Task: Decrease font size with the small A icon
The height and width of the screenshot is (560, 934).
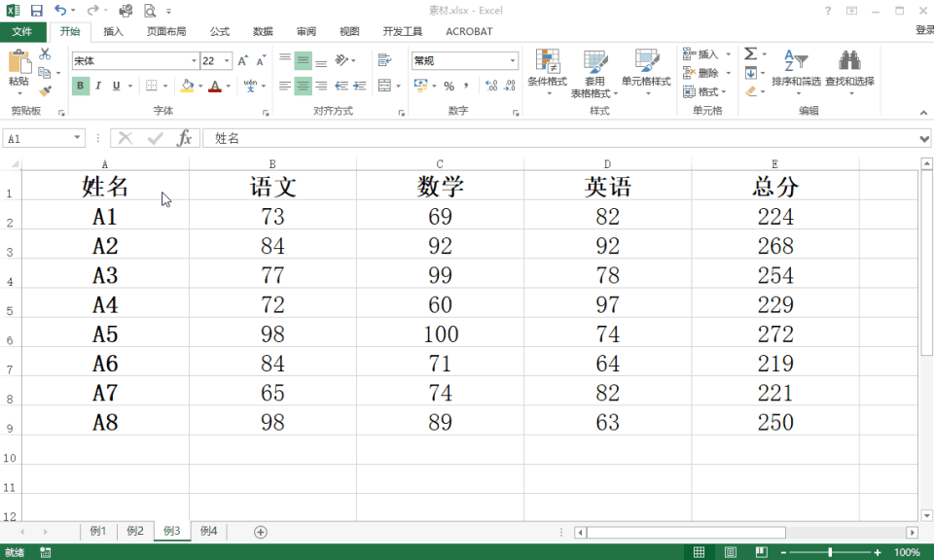Action: pyautogui.click(x=261, y=60)
